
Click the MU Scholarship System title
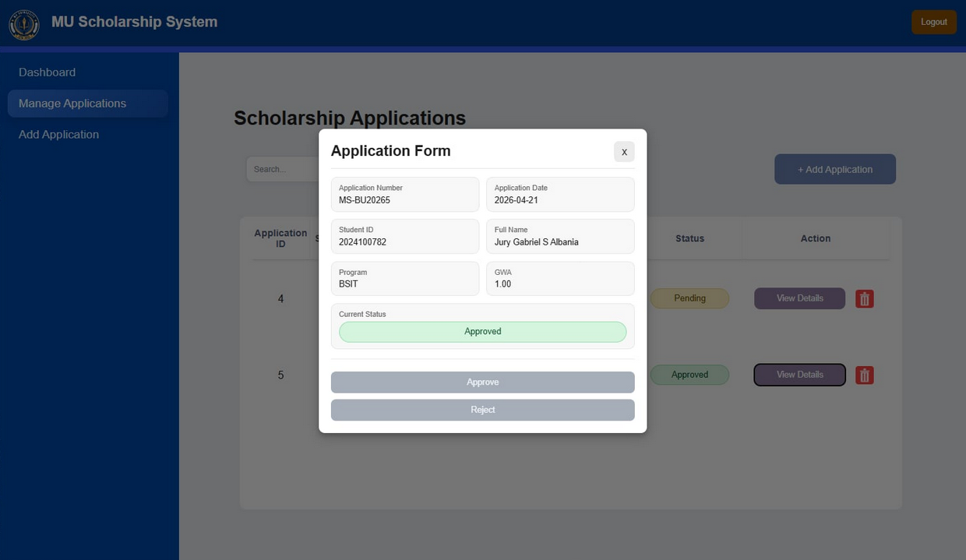[135, 22]
